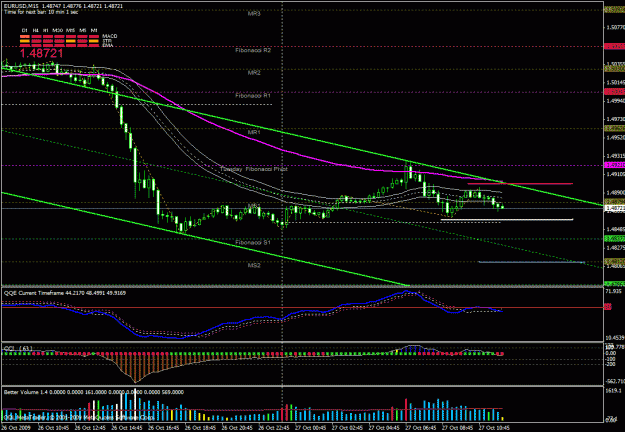Viewport: 625px width, 432px height.
Task: Select the short red horizontal resistance line
Action: [x=520, y=184]
